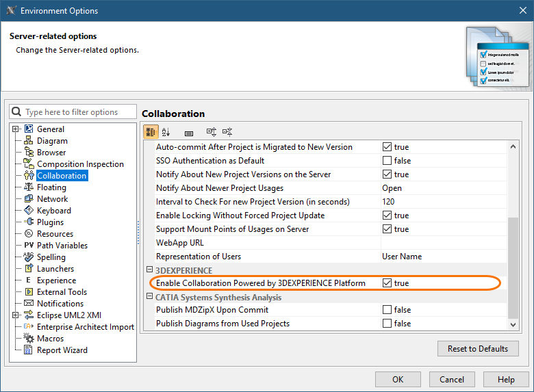Screen dimensions: 534x392
Task: Collapse all option groups
Action: pyautogui.click(x=228, y=132)
